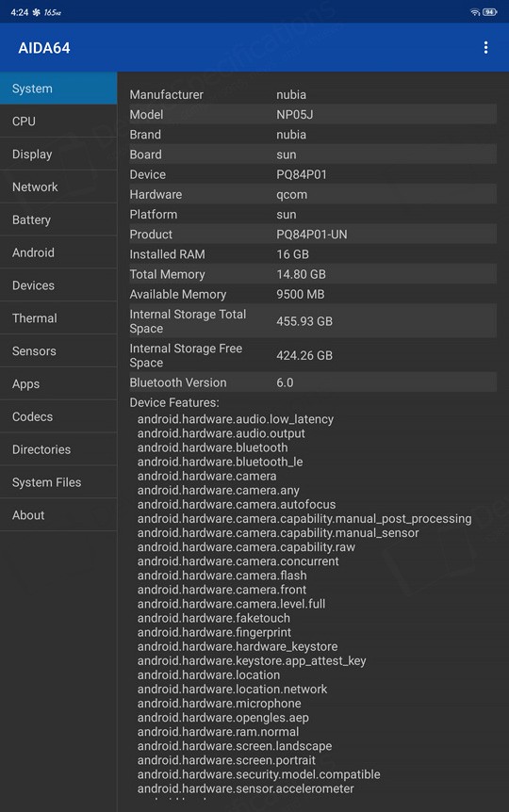This screenshot has width=509, height=812.
Task: Tap android.hardware.keystore.app_attest_key line
Action: click(252, 660)
